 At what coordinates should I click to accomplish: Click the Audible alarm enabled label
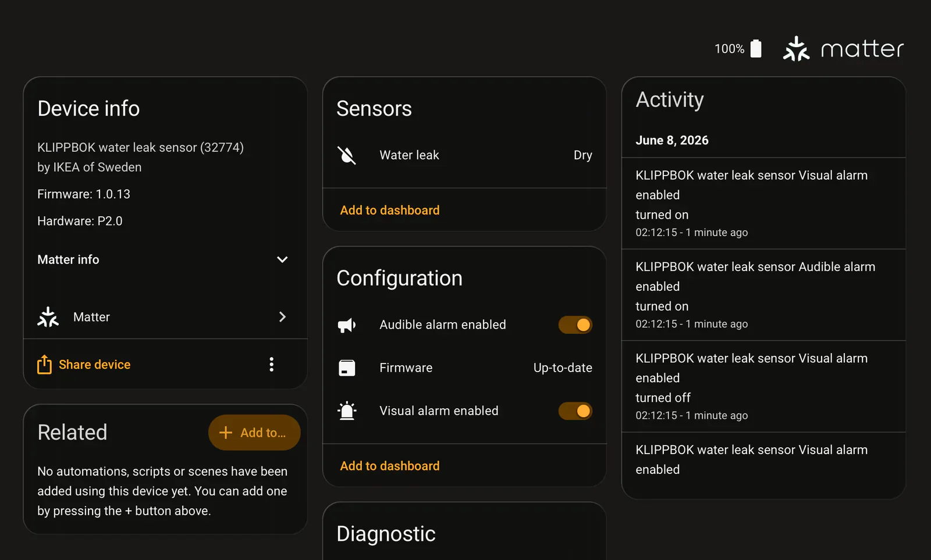pos(443,325)
